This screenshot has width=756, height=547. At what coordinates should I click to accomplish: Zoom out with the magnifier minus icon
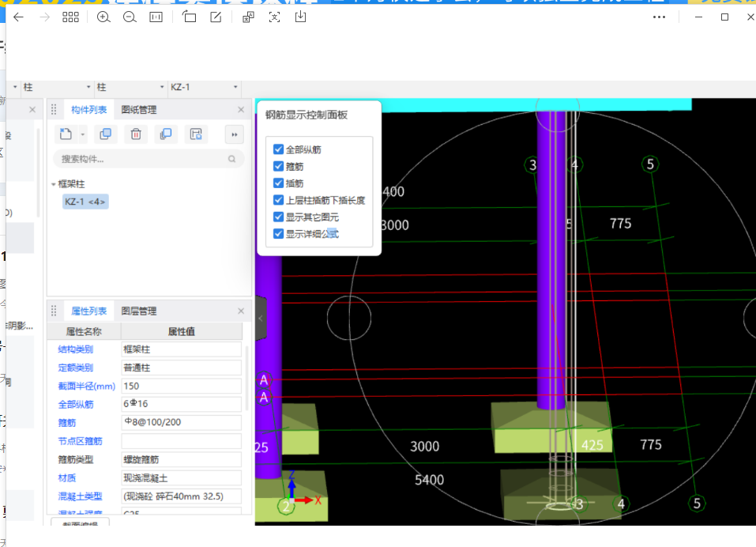click(x=130, y=17)
